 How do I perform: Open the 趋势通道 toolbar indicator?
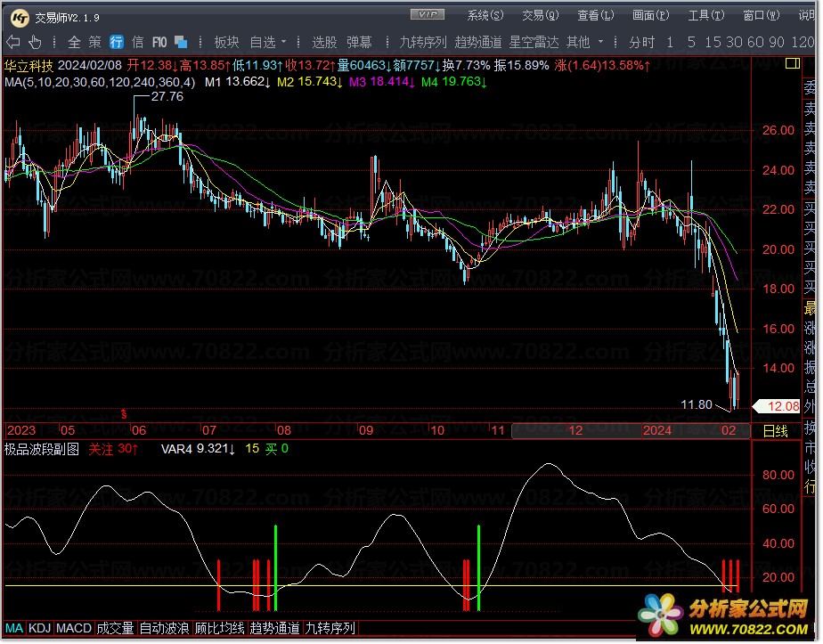tap(478, 42)
